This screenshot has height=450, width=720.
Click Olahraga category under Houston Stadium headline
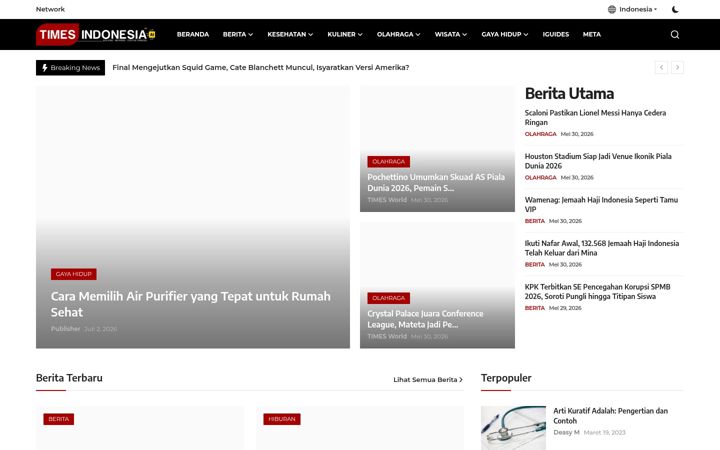[x=540, y=178]
